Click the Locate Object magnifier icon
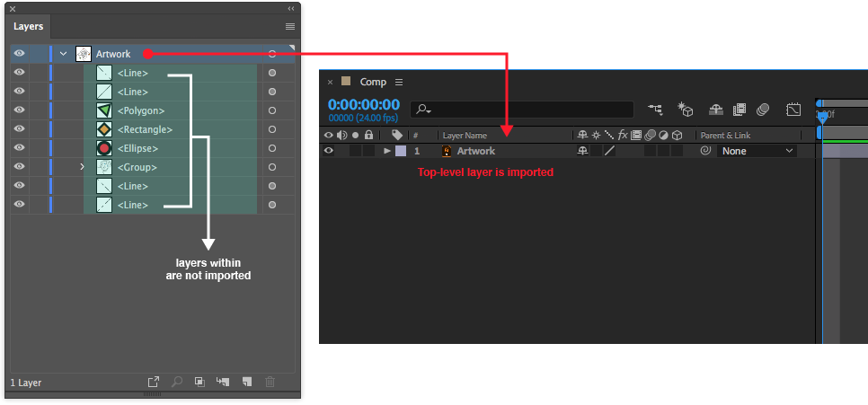The image size is (868, 405). click(177, 382)
